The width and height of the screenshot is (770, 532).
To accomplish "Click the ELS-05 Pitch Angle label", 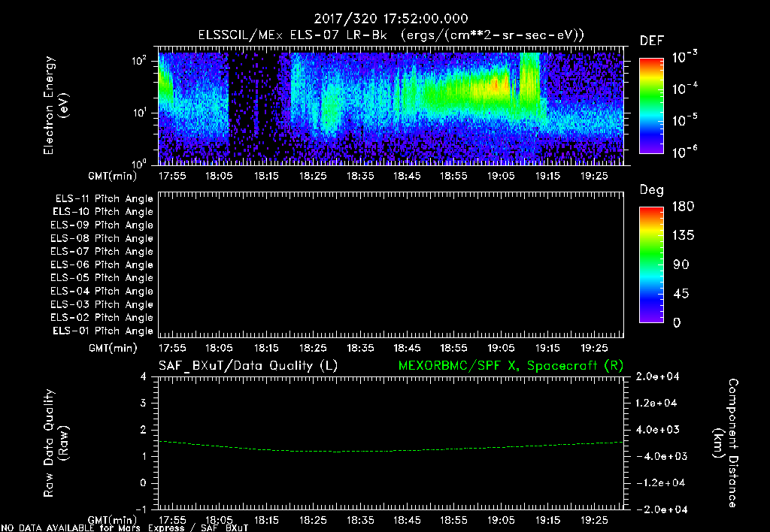I will (102, 278).
